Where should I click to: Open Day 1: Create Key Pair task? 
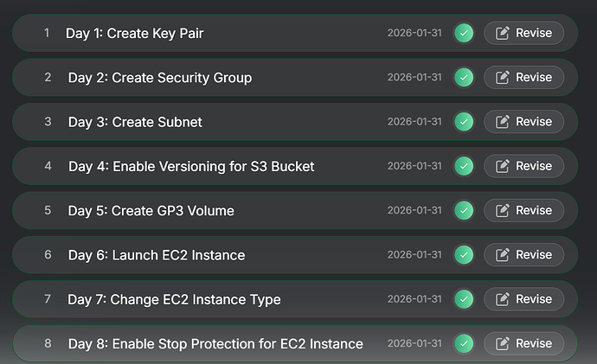tap(135, 34)
